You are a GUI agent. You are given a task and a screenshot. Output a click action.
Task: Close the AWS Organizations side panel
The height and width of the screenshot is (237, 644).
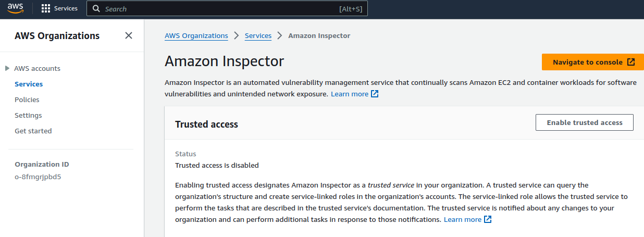coord(129,35)
